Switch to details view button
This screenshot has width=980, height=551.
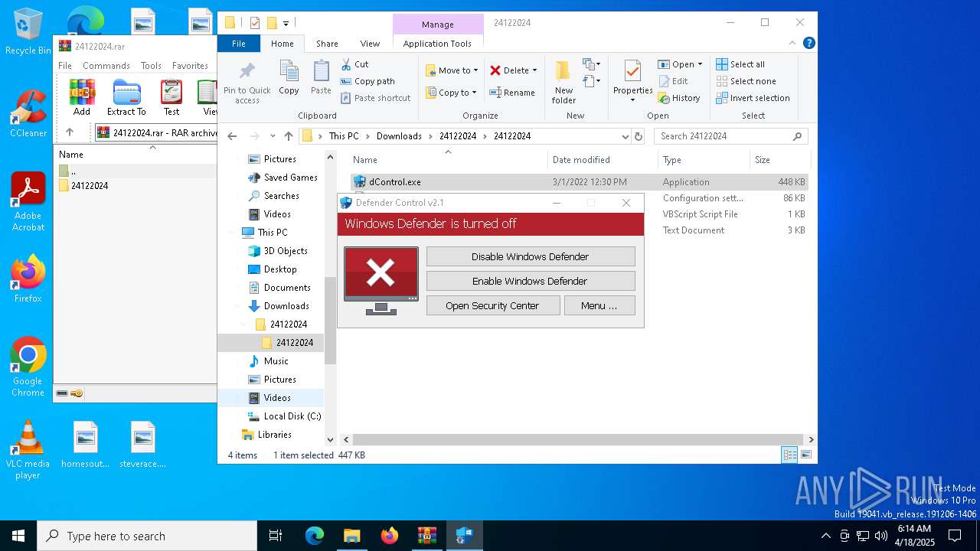pyautogui.click(x=789, y=455)
